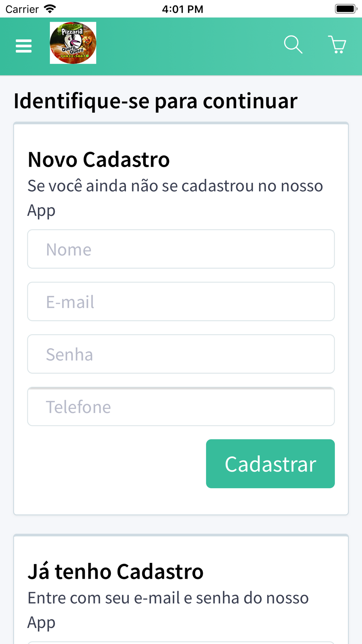Tap the 4:01 PM clock

point(182,9)
